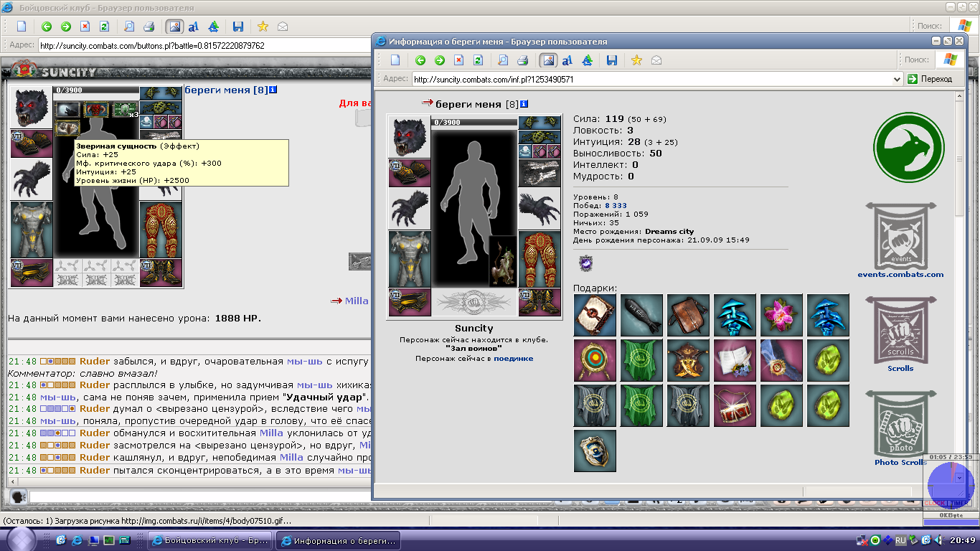Click the chat smiley icon beside input field
Screen dimensions: 980x551
coord(18,496)
